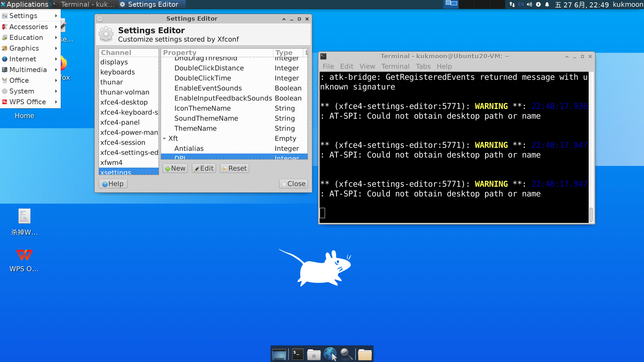Click network connection tray icon
Viewport: 644px width, 362px height.
512,4
